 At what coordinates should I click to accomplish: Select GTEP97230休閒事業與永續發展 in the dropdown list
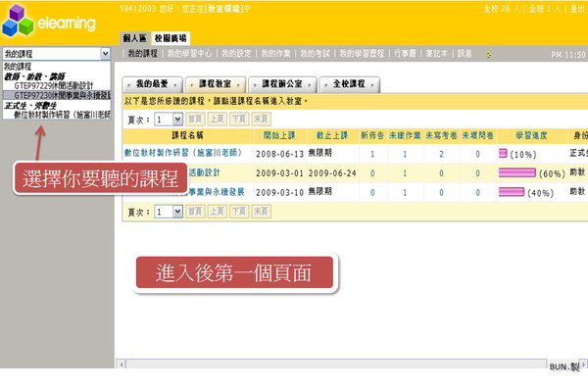pyautogui.click(x=56, y=95)
